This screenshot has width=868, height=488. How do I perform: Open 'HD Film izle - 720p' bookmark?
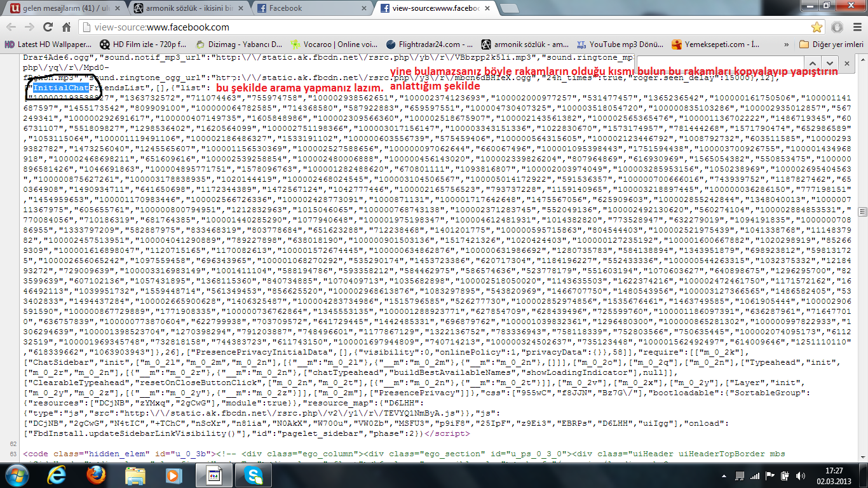point(144,44)
